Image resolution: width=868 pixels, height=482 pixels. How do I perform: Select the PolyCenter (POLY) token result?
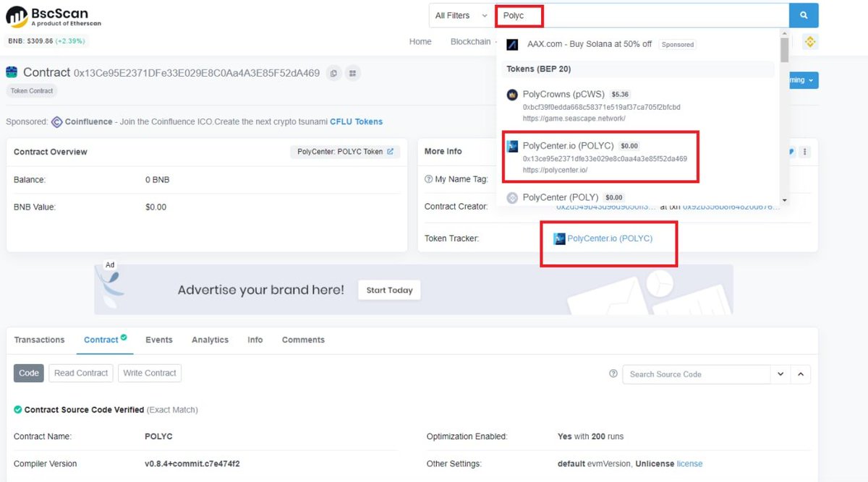tap(560, 197)
